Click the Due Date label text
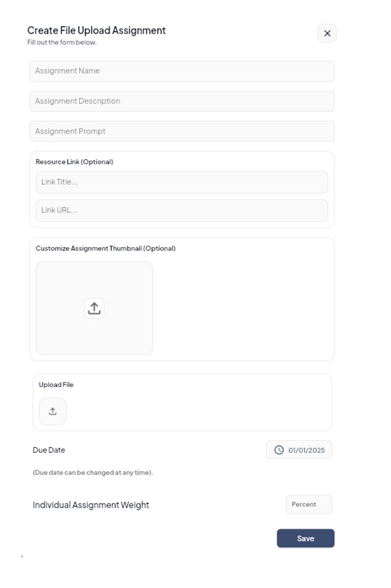The height and width of the screenshot is (588, 391). pos(49,450)
